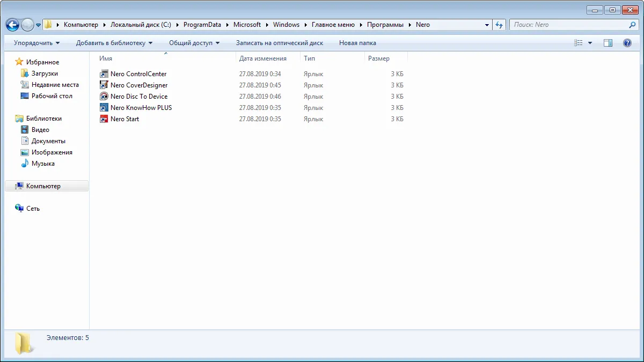Image resolution: width=644 pixels, height=362 pixels.
Task: Open the Добавить в библиотеку dropdown
Action: (114, 43)
